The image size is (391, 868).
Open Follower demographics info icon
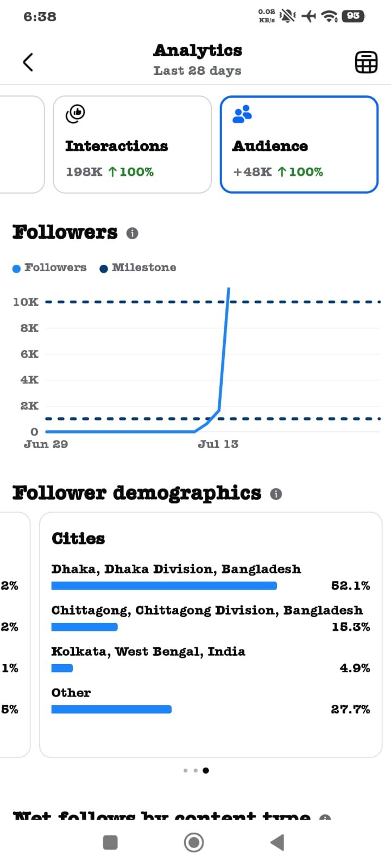tap(276, 494)
